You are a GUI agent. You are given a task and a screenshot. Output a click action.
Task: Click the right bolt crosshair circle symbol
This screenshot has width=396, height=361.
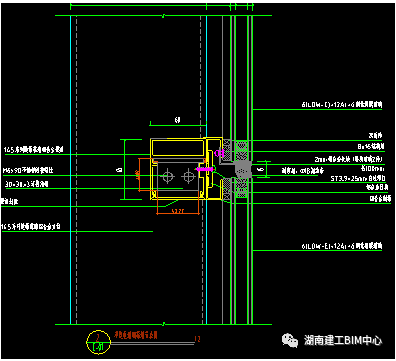pyautogui.click(x=189, y=176)
